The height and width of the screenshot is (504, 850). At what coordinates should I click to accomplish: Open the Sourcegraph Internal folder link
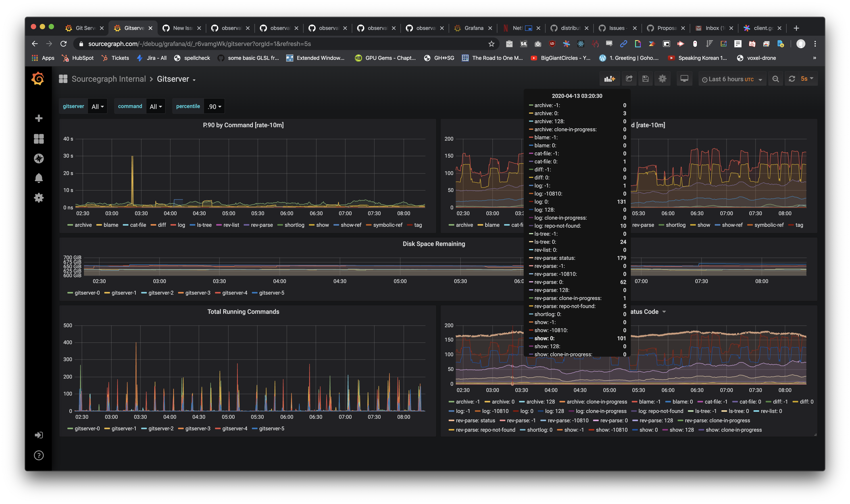click(109, 79)
